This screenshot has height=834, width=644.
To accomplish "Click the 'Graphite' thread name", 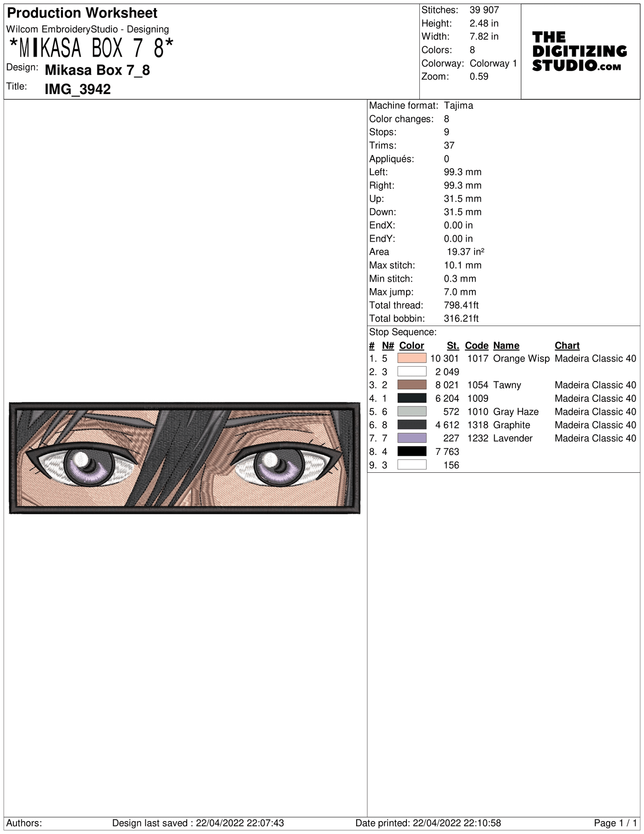I will click(x=512, y=425).
